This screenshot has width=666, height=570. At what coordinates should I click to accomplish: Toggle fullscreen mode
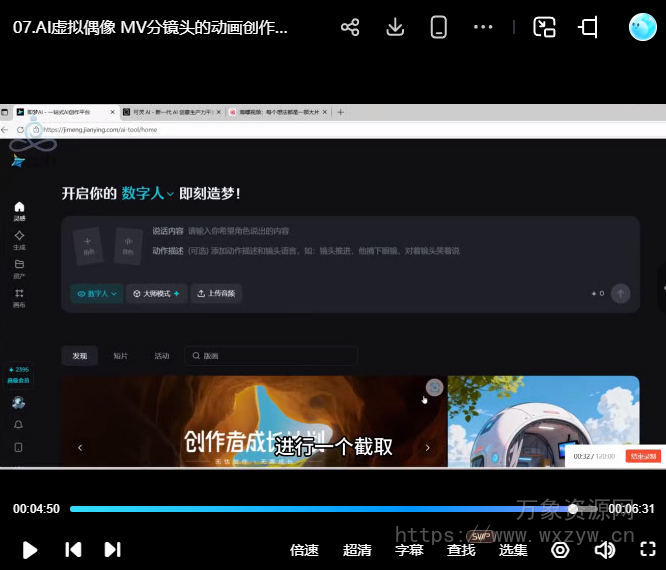click(648, 549)
